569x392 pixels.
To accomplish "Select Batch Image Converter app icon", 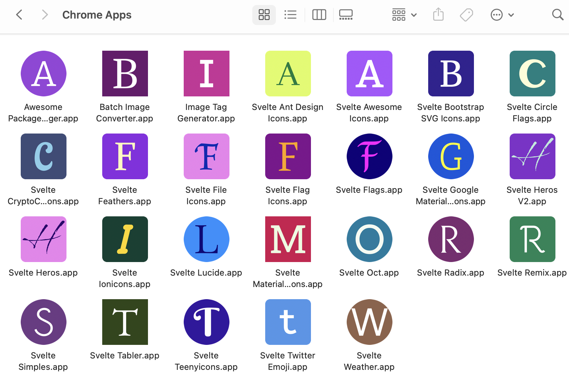I will 125,74.
